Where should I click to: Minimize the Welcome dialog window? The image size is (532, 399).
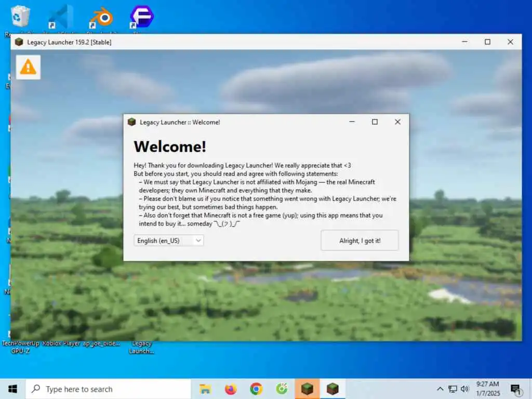[352, 122]
